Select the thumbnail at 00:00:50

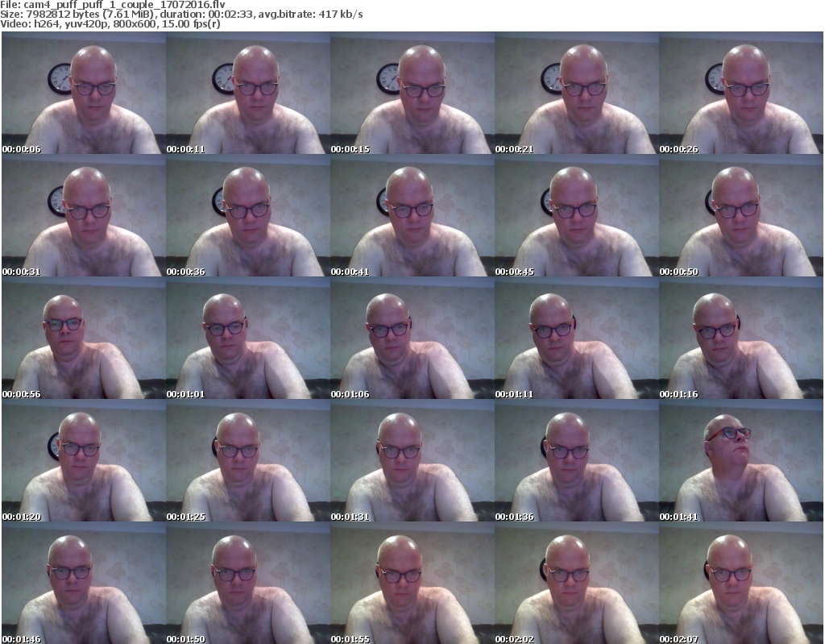point(741,215)
